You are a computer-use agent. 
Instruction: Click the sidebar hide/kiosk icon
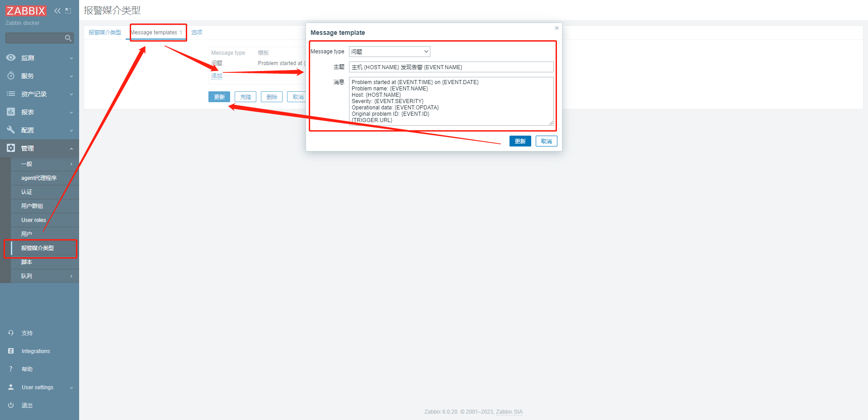(68, 11)
